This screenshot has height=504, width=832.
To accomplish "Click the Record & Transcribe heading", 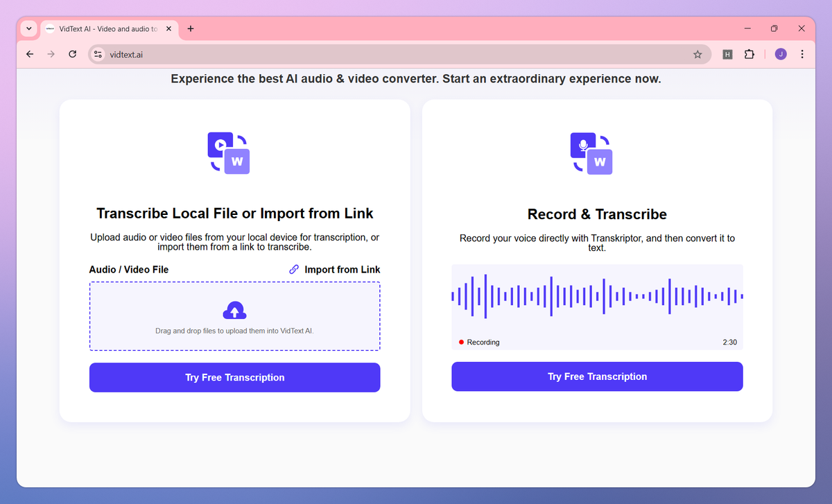I will tap(597, 214).
